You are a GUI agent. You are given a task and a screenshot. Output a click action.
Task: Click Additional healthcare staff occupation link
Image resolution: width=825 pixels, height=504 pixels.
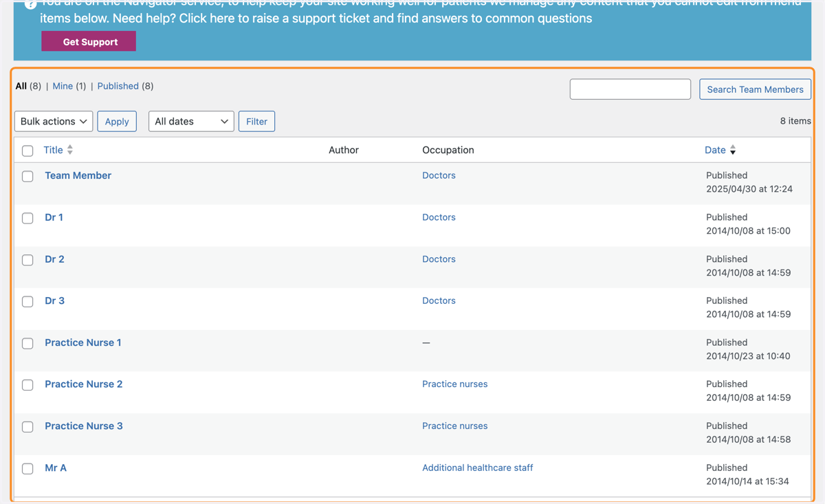coord(477,468)
